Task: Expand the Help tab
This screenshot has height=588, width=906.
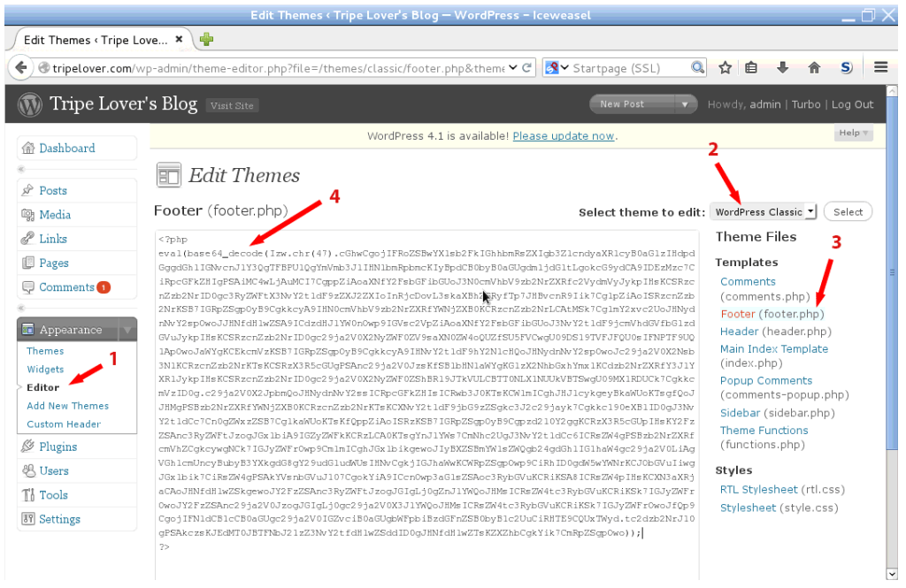Action: [x=854, y=133]
